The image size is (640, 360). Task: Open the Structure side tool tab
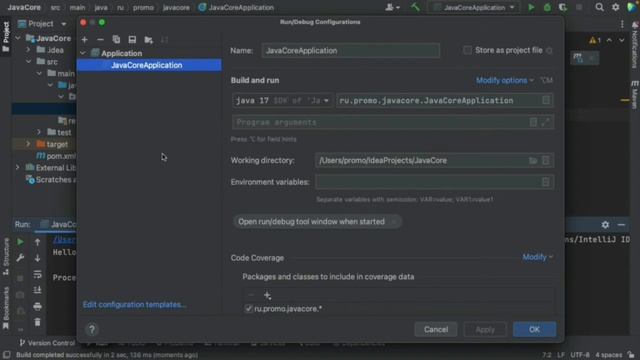point(6,257)
